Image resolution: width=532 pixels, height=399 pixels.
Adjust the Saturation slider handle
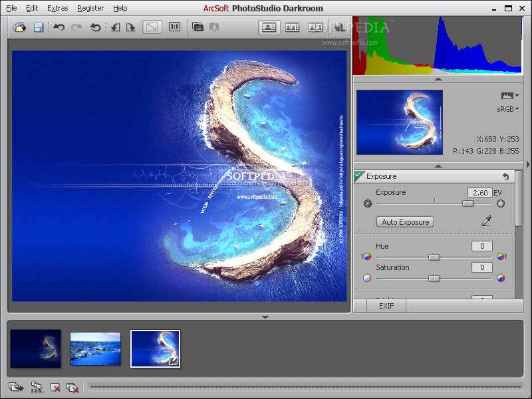click(434, 279)
